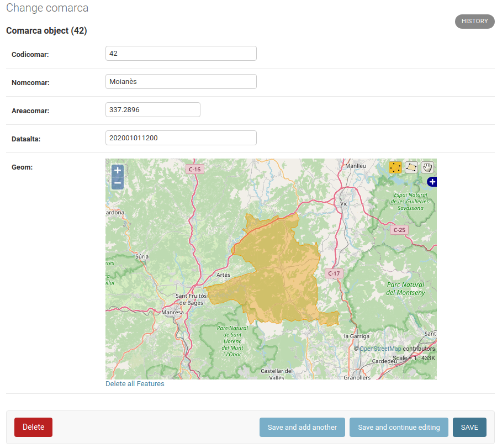This screenshot has width=497, height=448.
Task: Select the pan hand tool
Action: (427, 167)
